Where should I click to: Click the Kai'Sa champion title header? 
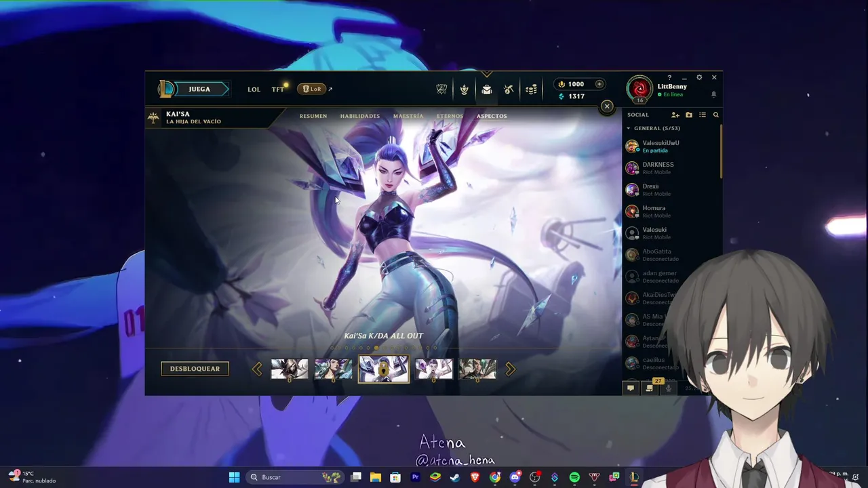[x=194, y=118]
